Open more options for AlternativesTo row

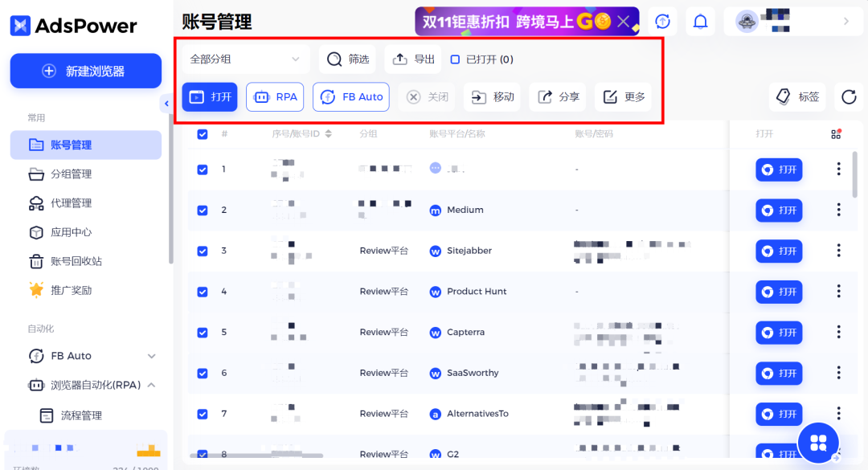pyautogui.click(x=838, y=413)
